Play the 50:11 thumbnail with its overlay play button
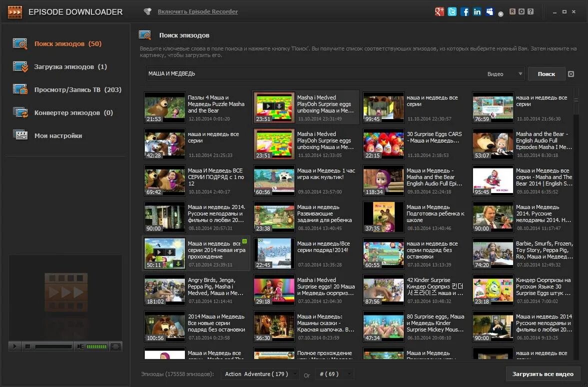Screen dimensions: 588x387 click(x=159, y=252)
